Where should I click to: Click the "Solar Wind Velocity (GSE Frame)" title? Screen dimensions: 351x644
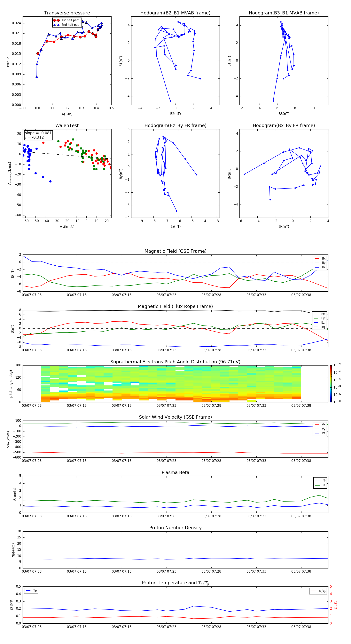pos(175,417)
